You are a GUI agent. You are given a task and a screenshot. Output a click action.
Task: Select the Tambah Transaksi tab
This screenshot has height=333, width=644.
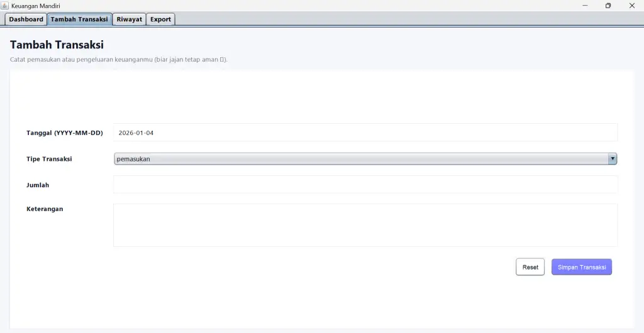79,19
